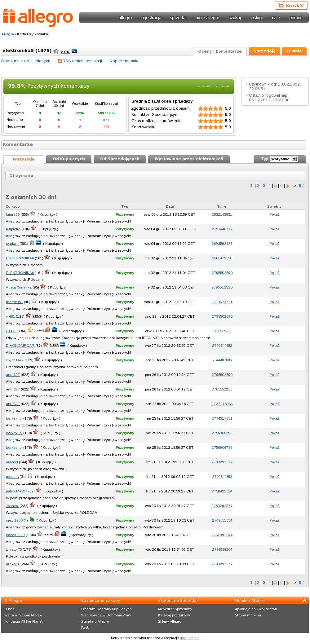Screen dimensions: 310x644
Task: Open the shopping cart Koszyk button
Action: point(291,6)
